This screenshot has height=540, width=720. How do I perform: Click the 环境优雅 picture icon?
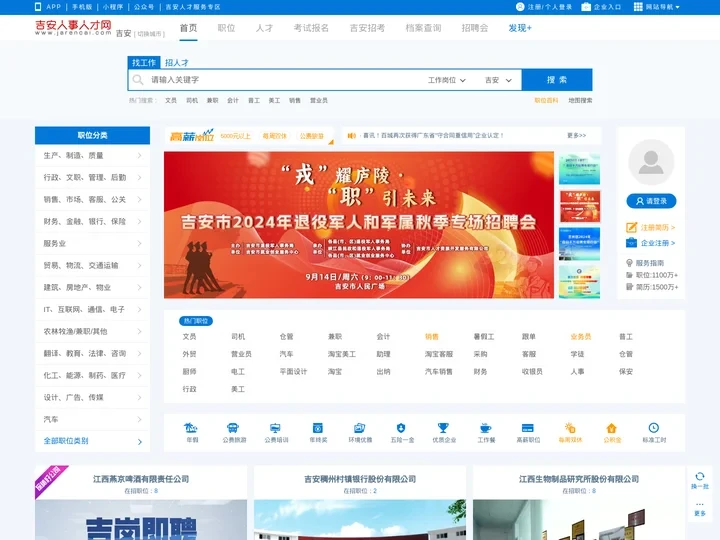[360, 428]
